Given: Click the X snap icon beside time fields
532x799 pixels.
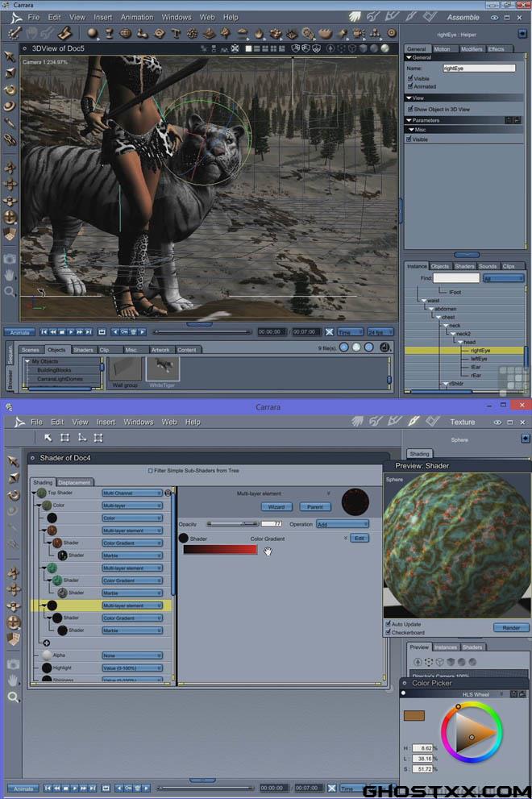Looking at the screenshot, I should pos(329,331).
